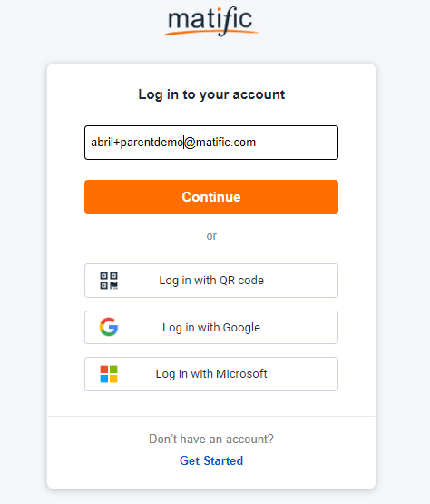
Task: Click the QR code icon
Action: pyautogui.click(x=109, y=281)
